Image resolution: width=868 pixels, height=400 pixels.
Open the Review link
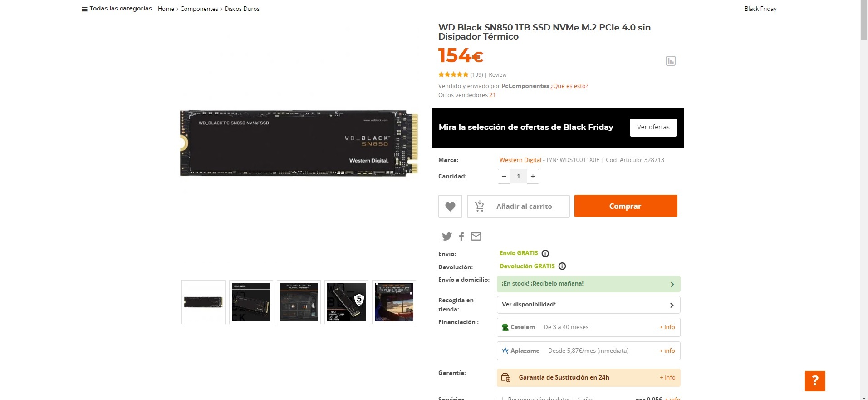[x=498, y=74]
